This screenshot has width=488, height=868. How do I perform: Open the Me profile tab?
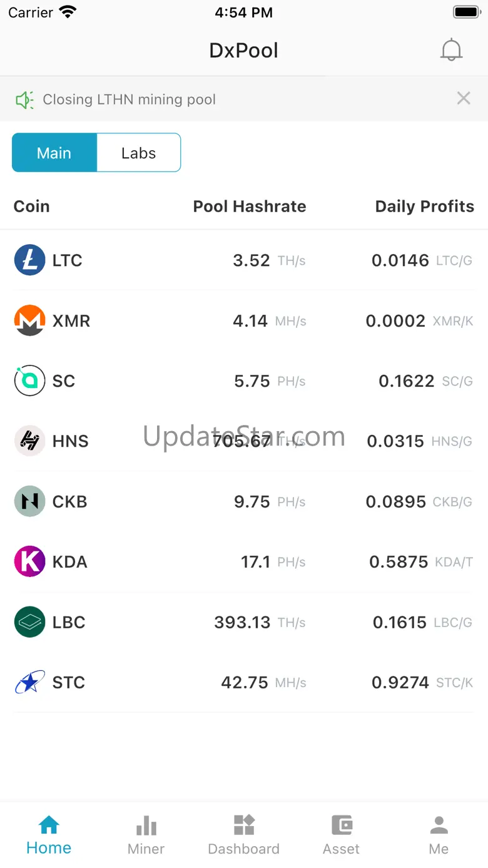pyautogui.click(x=439, y=835)
